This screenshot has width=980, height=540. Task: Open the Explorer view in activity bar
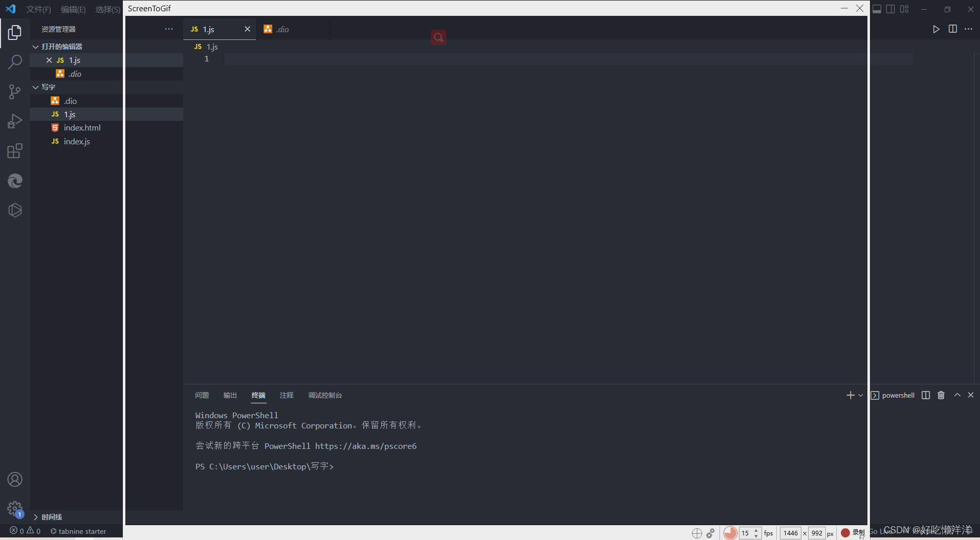(15, 33)
